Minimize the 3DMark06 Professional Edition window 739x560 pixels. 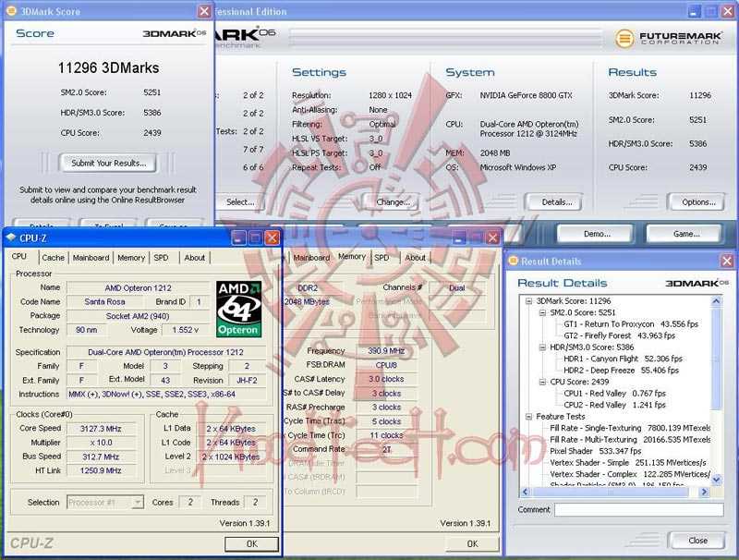click(694, 11)
